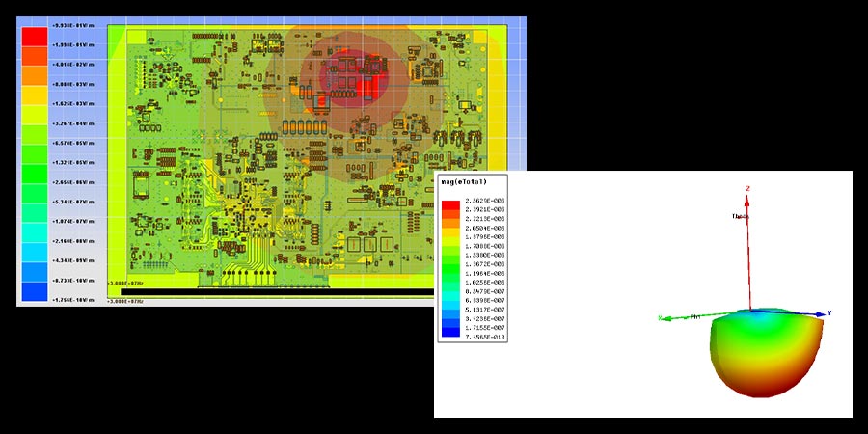The width and height of the screenshot is (868, 434).
Task: Click the 2.5629E-006 value in mag(eTotal) legend
Action: point(487,202)
